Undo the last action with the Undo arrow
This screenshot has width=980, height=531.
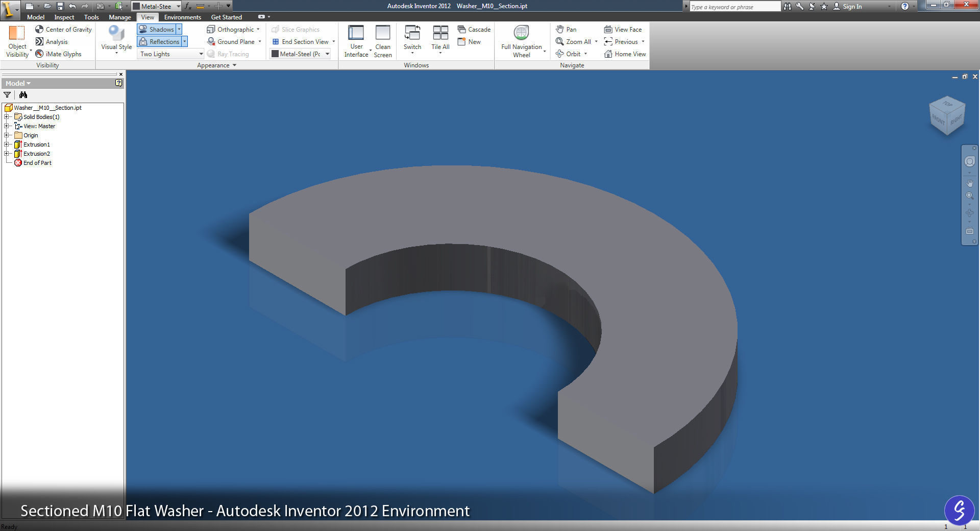point(72,6)
